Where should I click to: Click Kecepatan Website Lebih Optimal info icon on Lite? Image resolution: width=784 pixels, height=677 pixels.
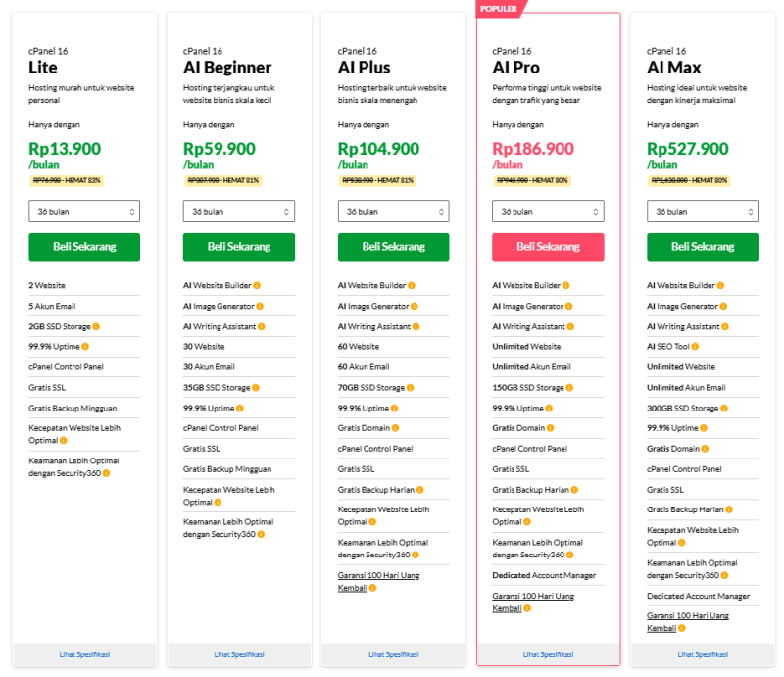coord(63,440)
